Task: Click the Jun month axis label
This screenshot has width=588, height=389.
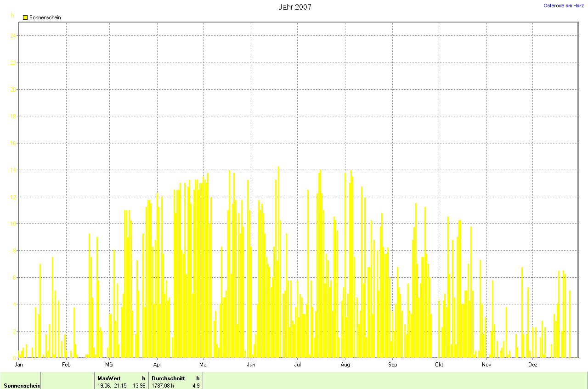Action: click(x=251, y=365)
